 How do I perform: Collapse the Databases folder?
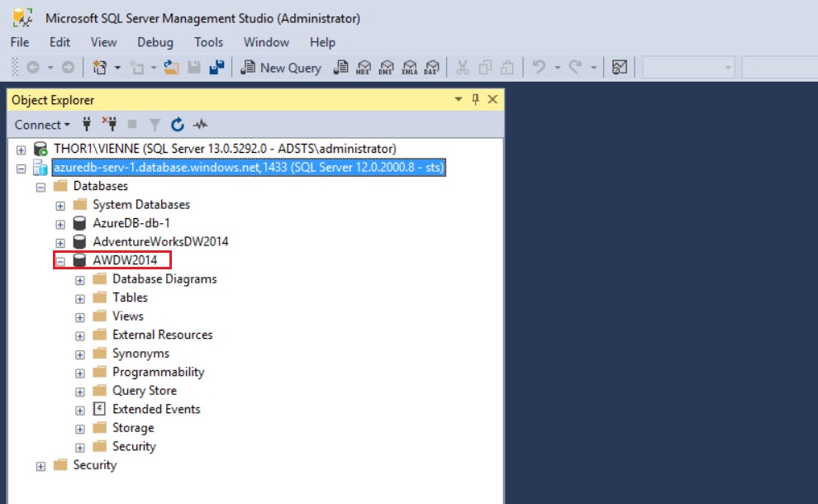tap(40, 188)
